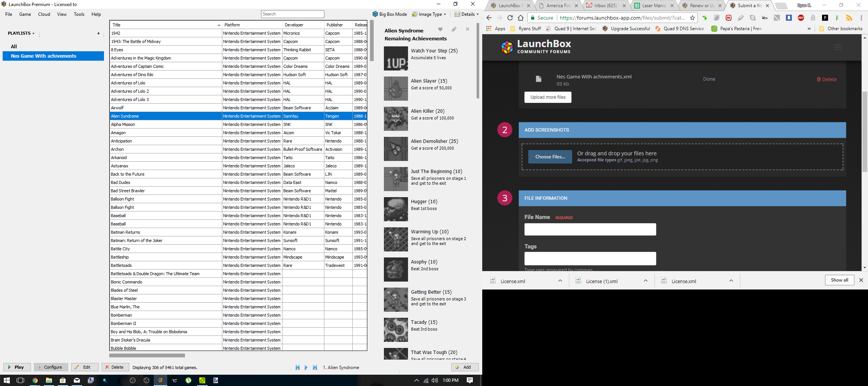Click the forum page vertical scrollbar
The height and width of the screenshot is (386, 868).
(x=865, y=132)
